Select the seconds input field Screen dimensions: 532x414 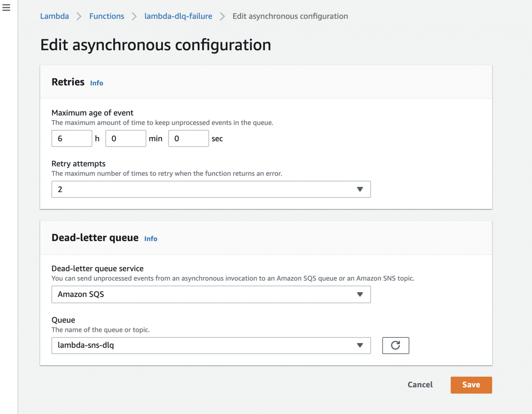tap(188, 138)
